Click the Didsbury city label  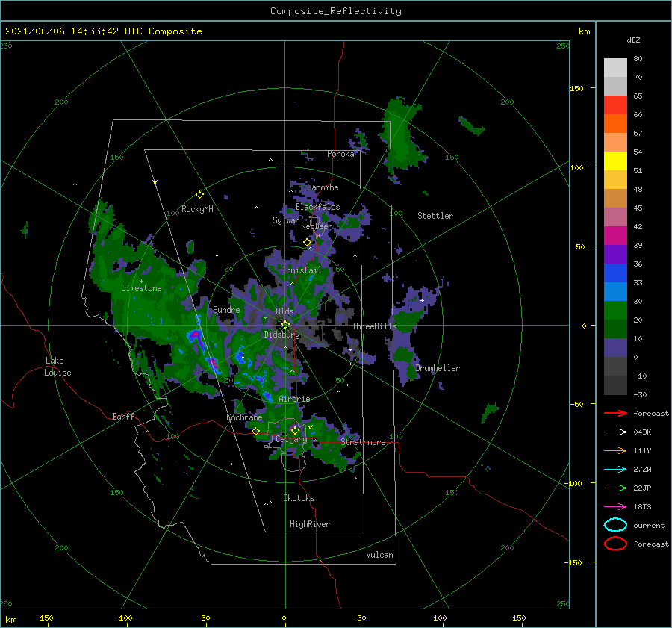click(x=282, y=335)
